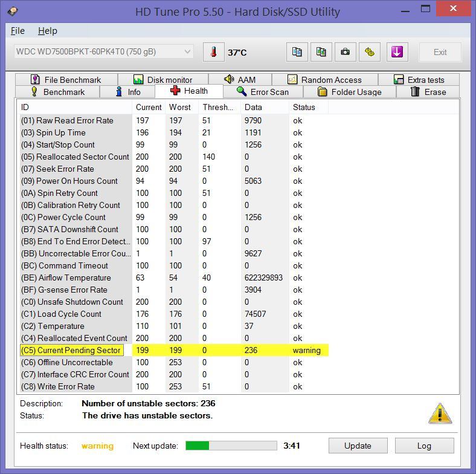Select the (01) Raw Read Error Rate row
The height and width of the screenshot is (474, 476).
(174, 120)
